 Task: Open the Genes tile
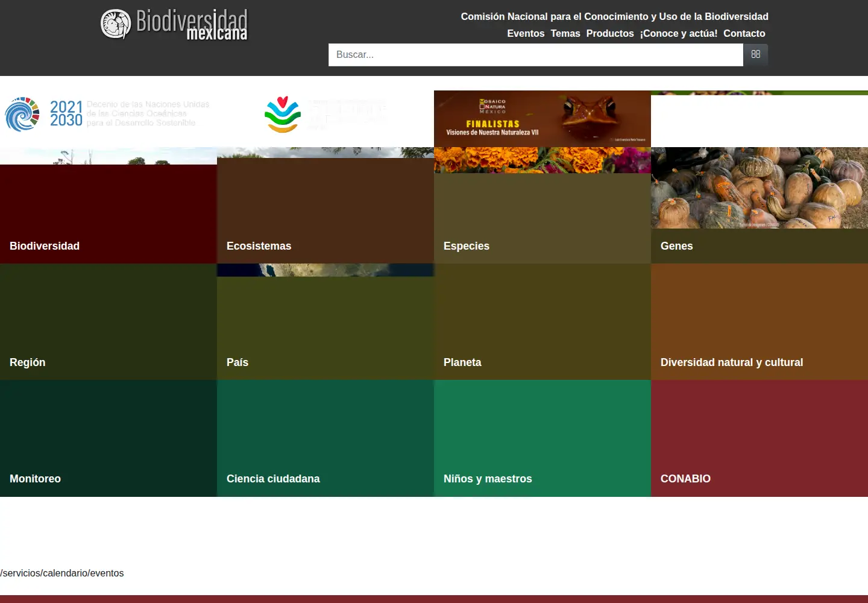coord(759,205)
